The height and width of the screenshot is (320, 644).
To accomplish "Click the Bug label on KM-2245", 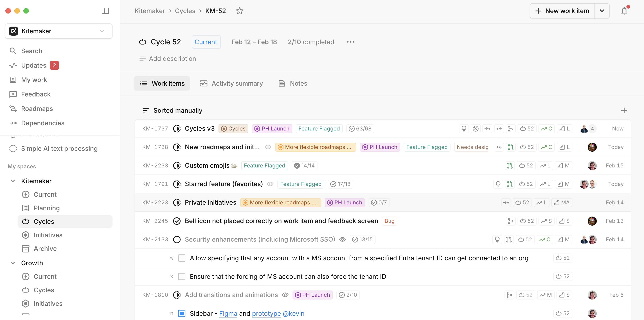I will pyautogui.click(x=389, y=221).
